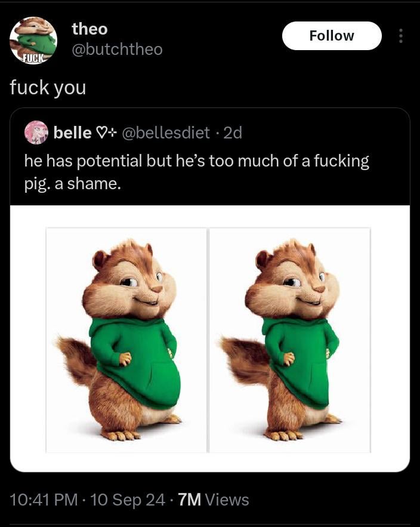Screen dimensions: 420x527
Task: View the 7M Views count
Action: [214, 500]
